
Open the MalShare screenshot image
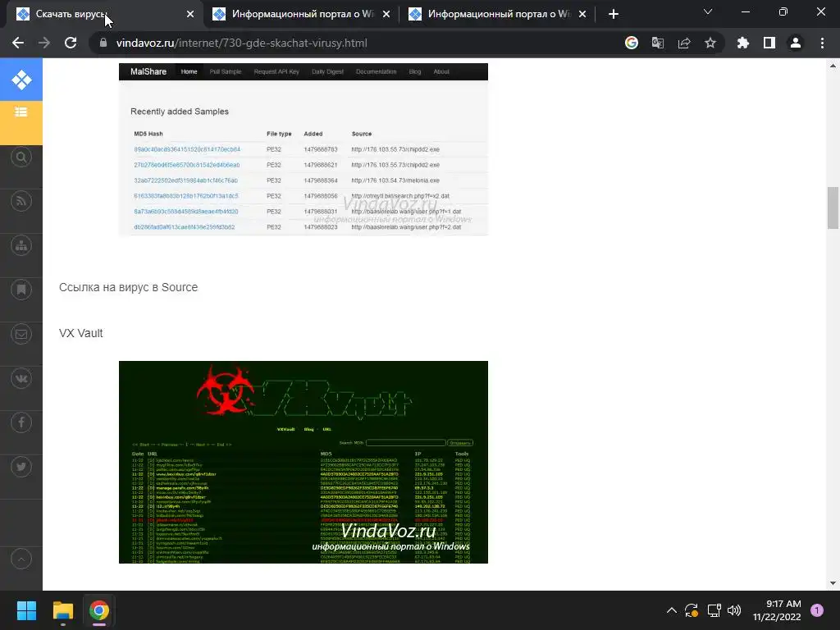(x=304, y=149)
